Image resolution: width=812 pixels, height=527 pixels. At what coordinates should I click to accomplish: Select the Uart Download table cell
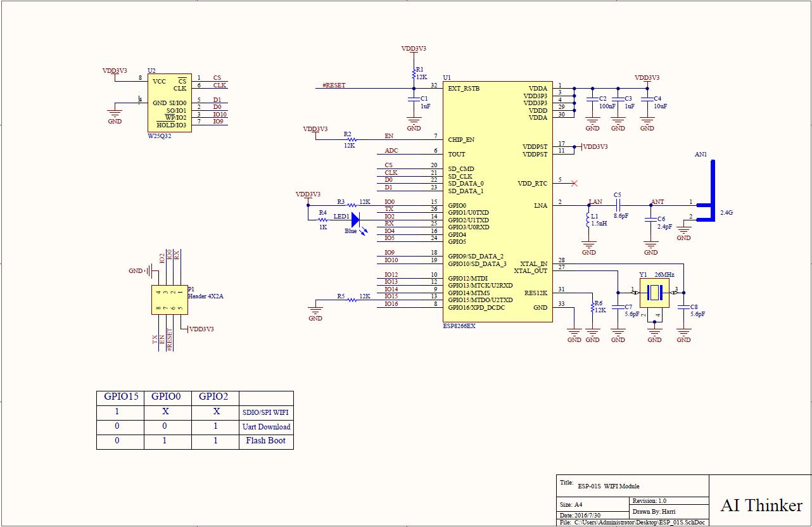coord(267,427)
